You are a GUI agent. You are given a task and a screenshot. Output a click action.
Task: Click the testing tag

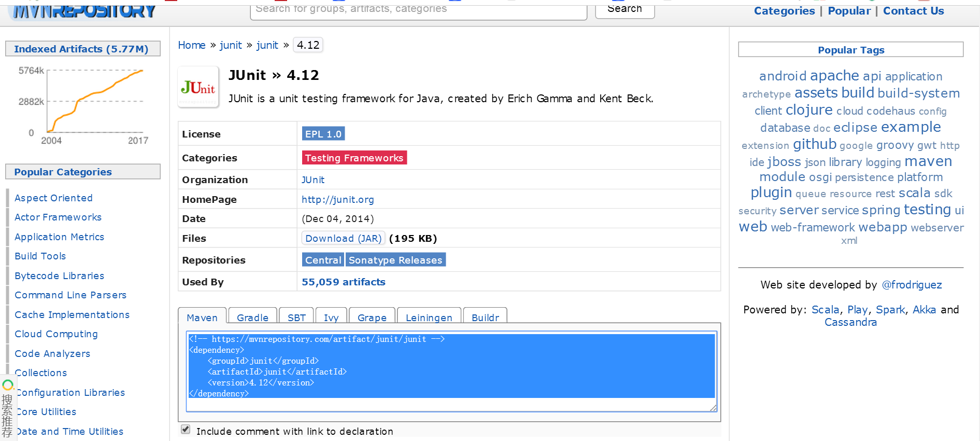[927, 210]
